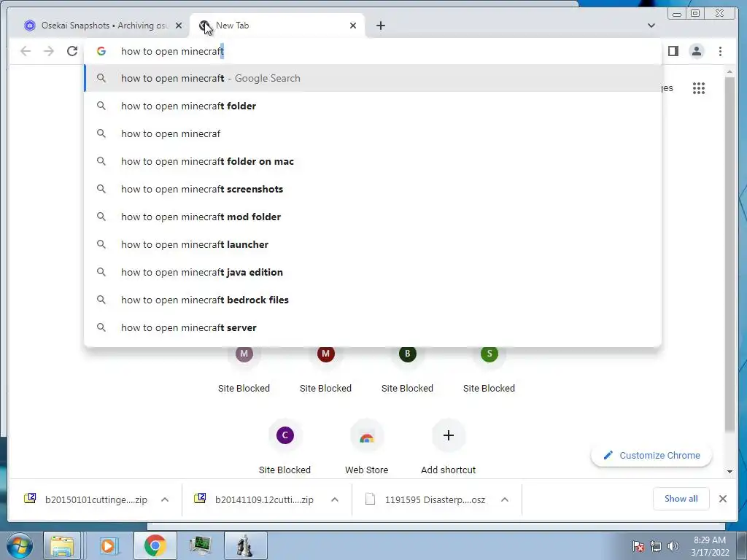Open the b20150101cuttinge zip download
This screenshot has width=747, height=560.
(x=86, y=499)
